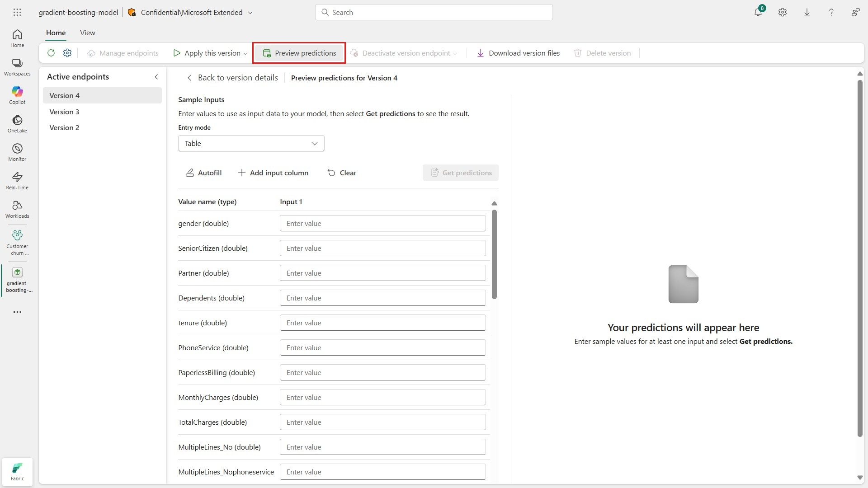Open OneLake from the left sidebar
The image size is (868, 488).
coord(17,123)
